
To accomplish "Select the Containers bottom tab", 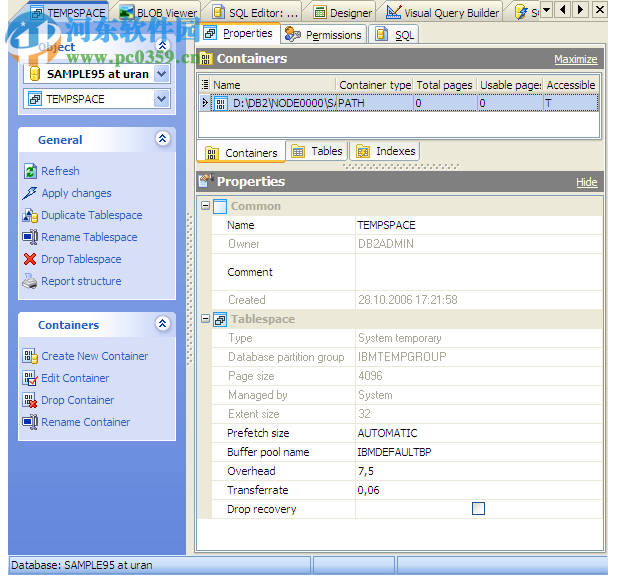I will pyautogui.click(x=241, y=152).
